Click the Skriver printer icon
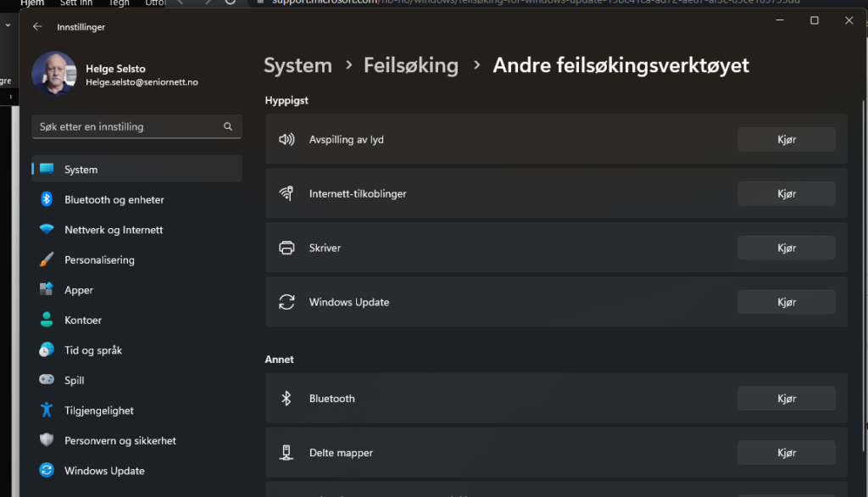Screen dimensions: 868x497 point(286,247)
